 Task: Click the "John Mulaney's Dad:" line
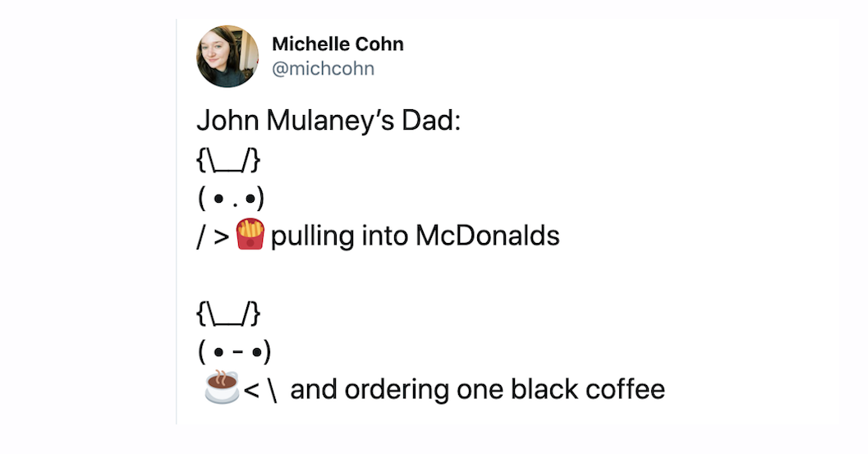pos(328,121)
